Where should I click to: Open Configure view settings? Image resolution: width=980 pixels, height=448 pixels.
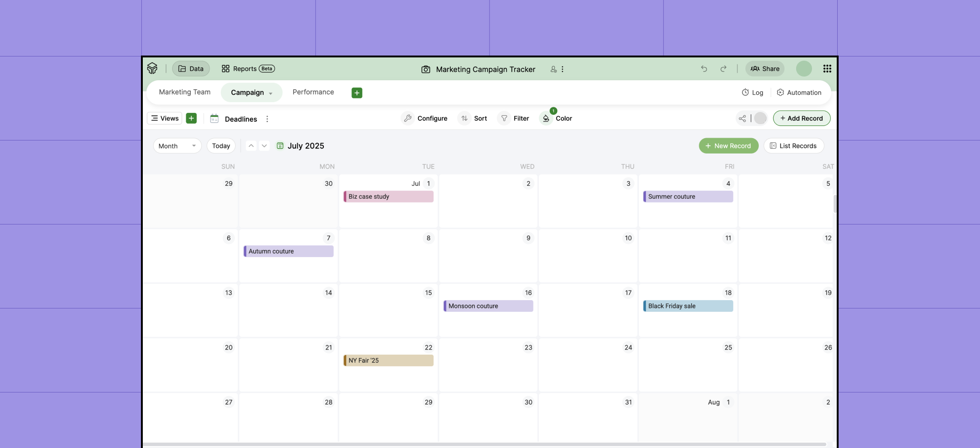425,118
